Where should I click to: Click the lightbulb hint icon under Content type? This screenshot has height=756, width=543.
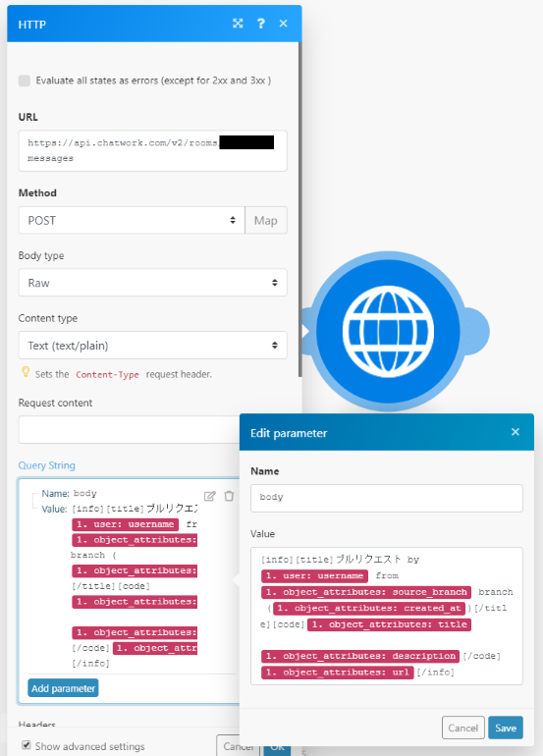pyautogui.click(x=26, y=372)
